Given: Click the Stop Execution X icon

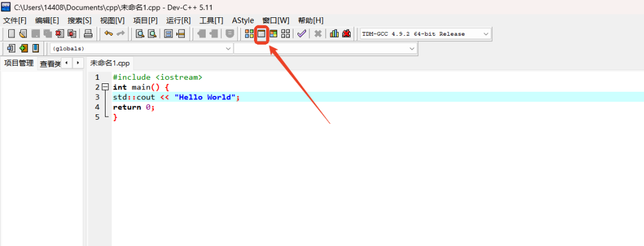Looking at the screenshot, I should [x=317, y=33].
